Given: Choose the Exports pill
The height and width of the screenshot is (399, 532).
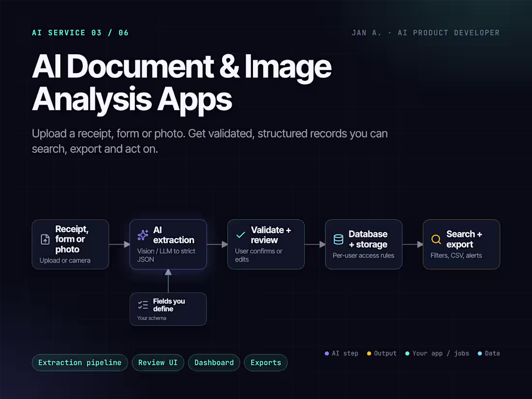Looking at the screenshot, I should click(x=266, y=363).
